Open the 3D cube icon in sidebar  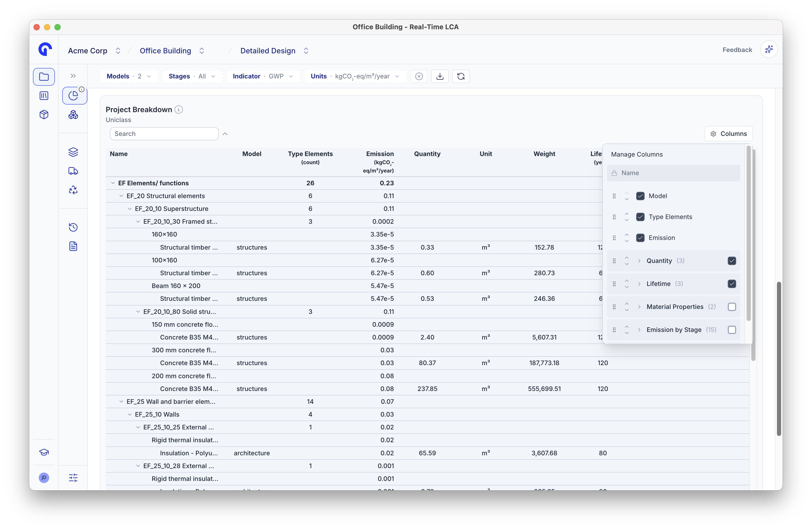44,114
